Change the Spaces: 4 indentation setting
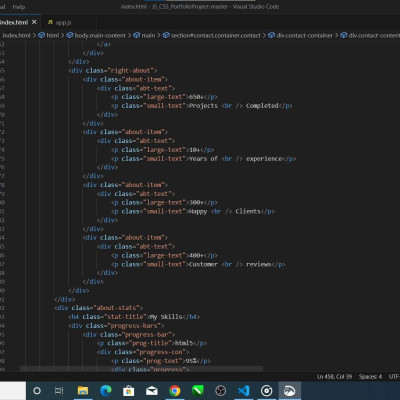The height and width of the screenshot is (400, 400). click(370, 377)
